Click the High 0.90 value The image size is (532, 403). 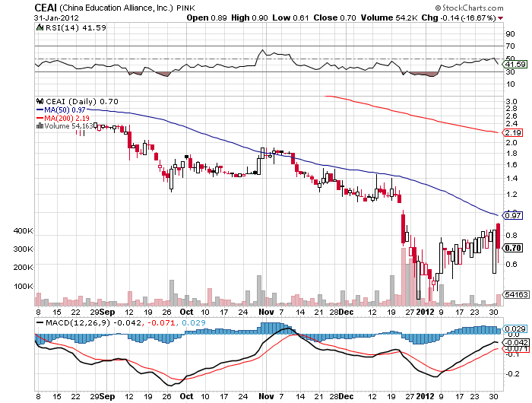click(249, 17)
